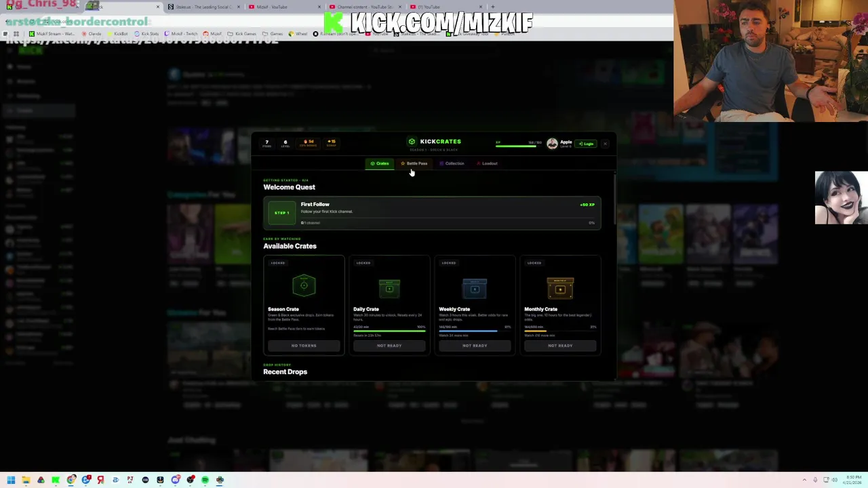Click the Weekly Crate blue progress bar

pyautogui.click(x=475, y=331)
